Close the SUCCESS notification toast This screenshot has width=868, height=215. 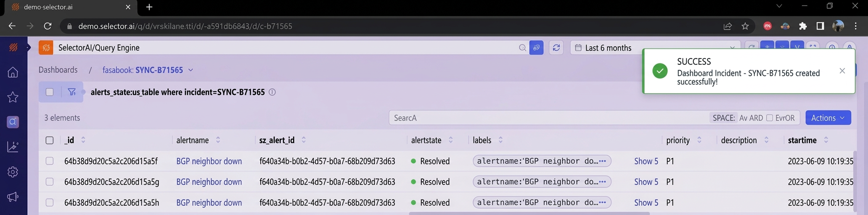point(842,71)
